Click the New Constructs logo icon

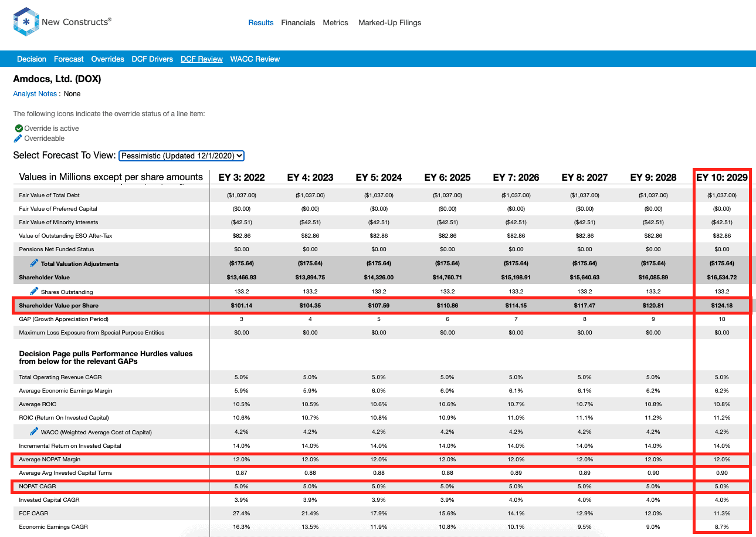[26, 22]
